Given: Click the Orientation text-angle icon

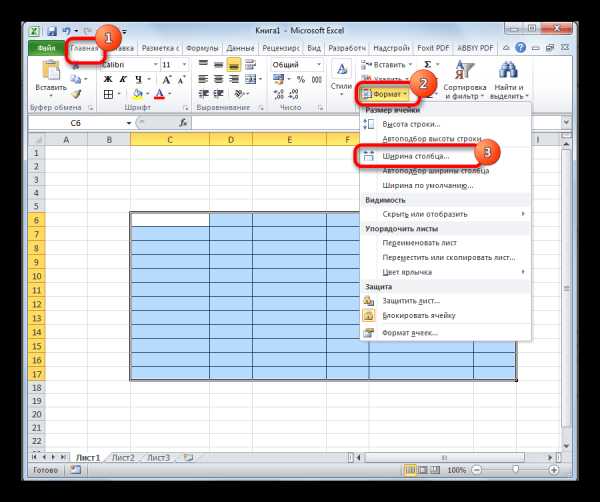Looking at the screenshot, I should [240, 94].
